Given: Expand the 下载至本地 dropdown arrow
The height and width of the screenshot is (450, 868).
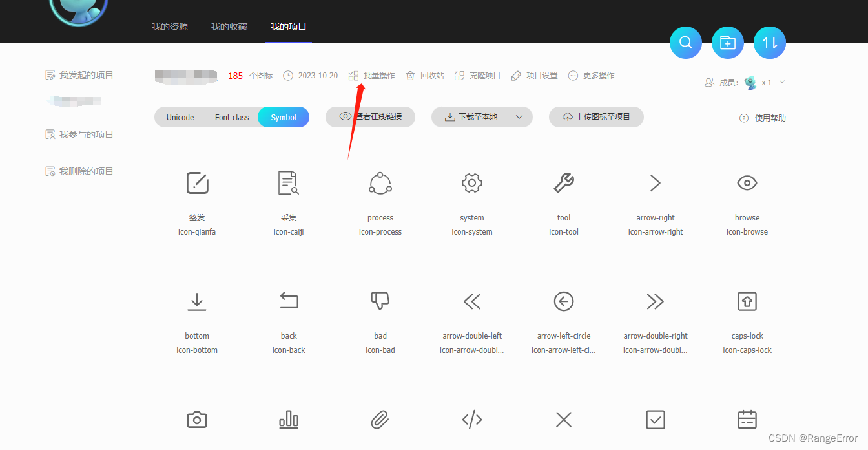Looking at the screenshot, I should click(519, 117).
